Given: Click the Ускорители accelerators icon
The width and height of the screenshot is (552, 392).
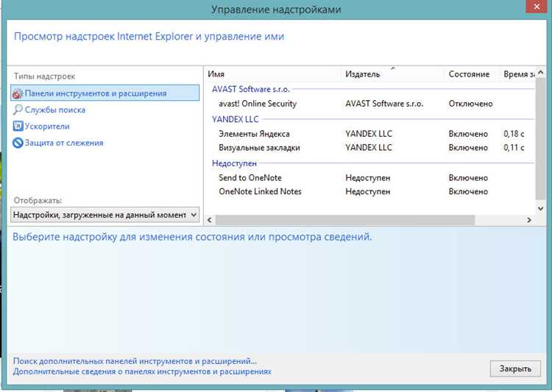Looking at the screenshot, I should tap(18, 126).
